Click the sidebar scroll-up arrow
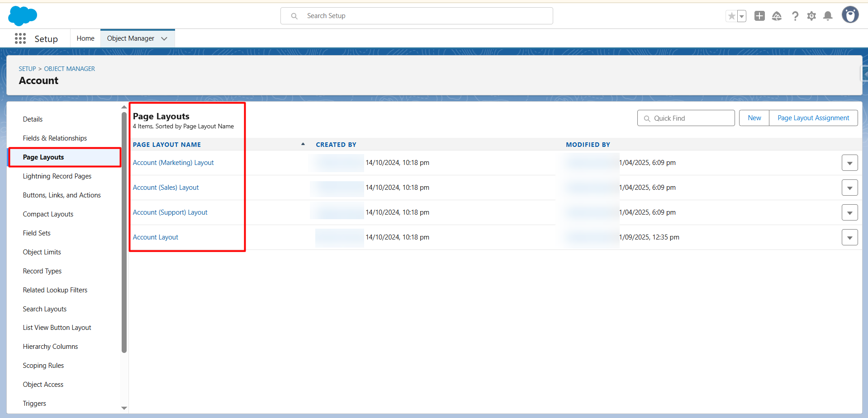Viewport: 868px width, 418px height. point(124,107)
